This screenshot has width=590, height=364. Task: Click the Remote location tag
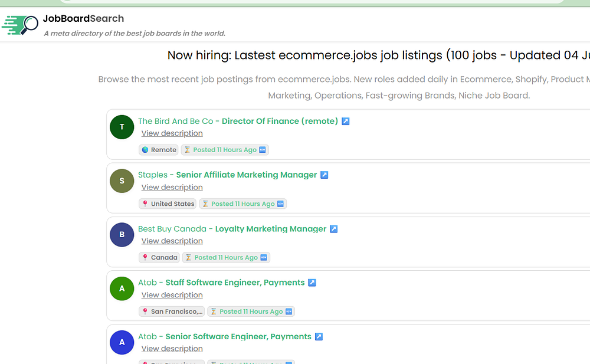point(159,150)
